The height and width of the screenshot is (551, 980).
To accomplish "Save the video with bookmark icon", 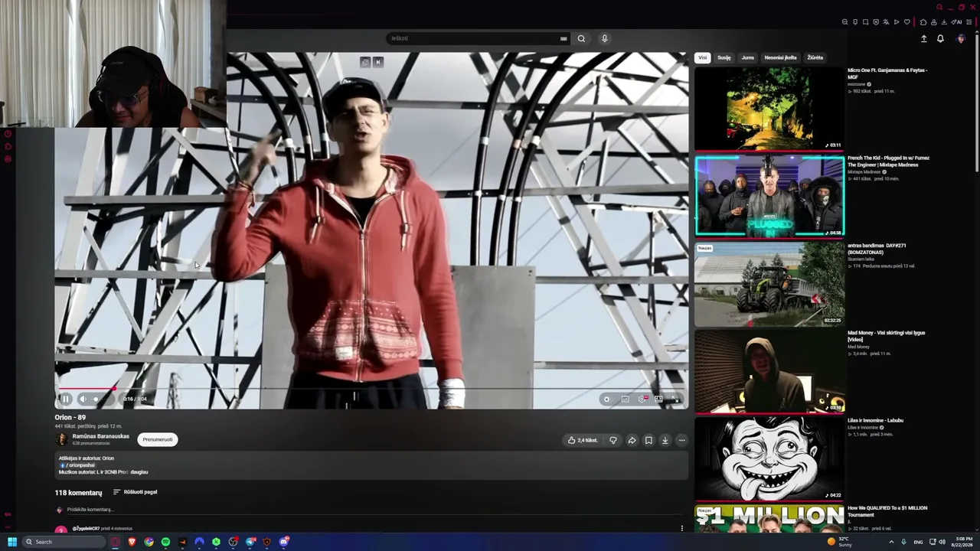I will (x=648, y=440).
